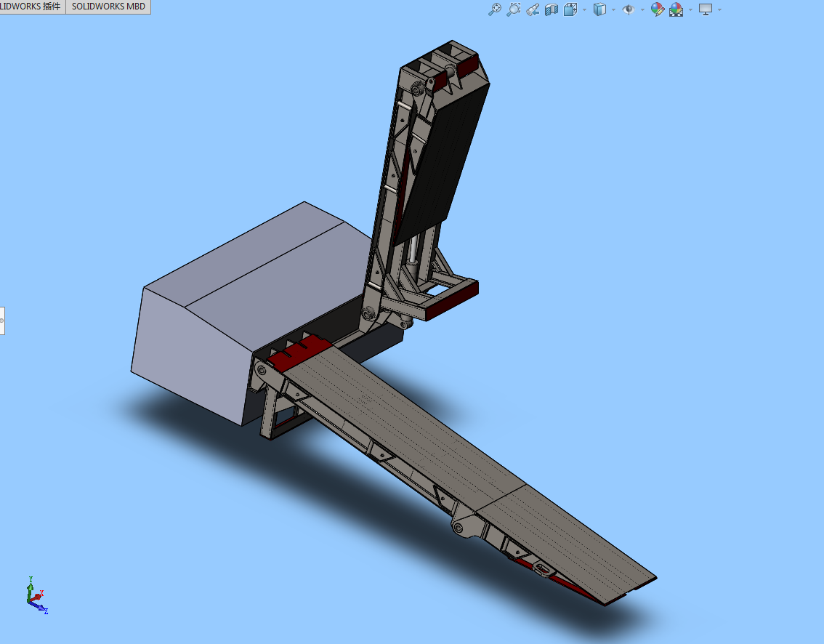Click the left panel expand handle
The width and height of the screenshot is (824, 644).
tap(2, 321)
